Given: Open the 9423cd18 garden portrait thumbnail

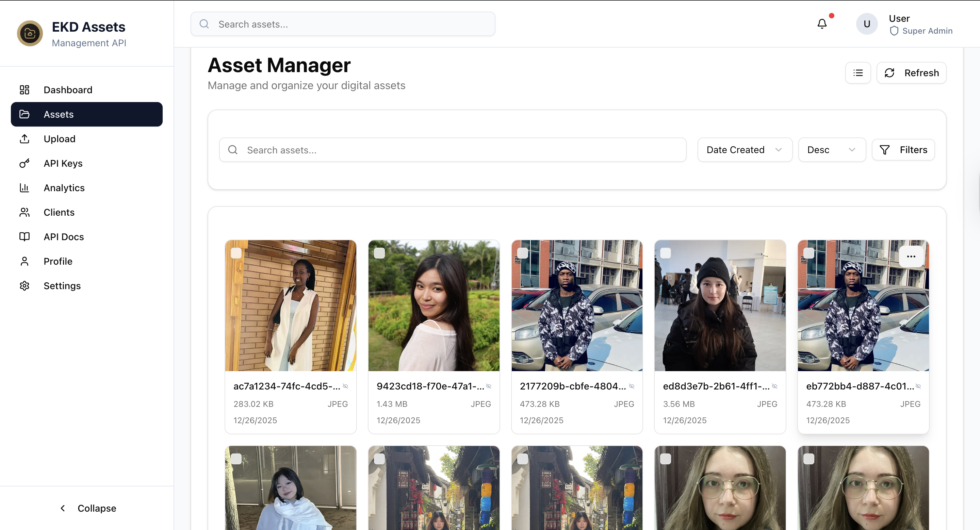Looking at the screenshot, I should (x=434, y=305).
